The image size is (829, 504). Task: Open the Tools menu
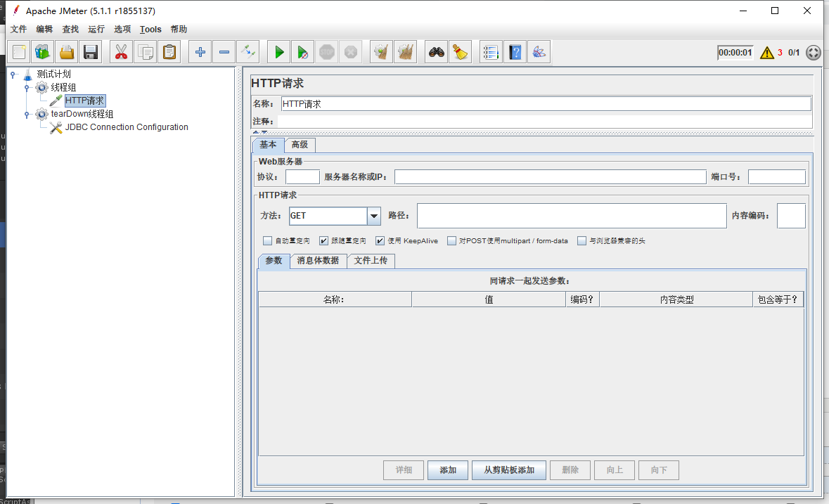pos(150,29)
